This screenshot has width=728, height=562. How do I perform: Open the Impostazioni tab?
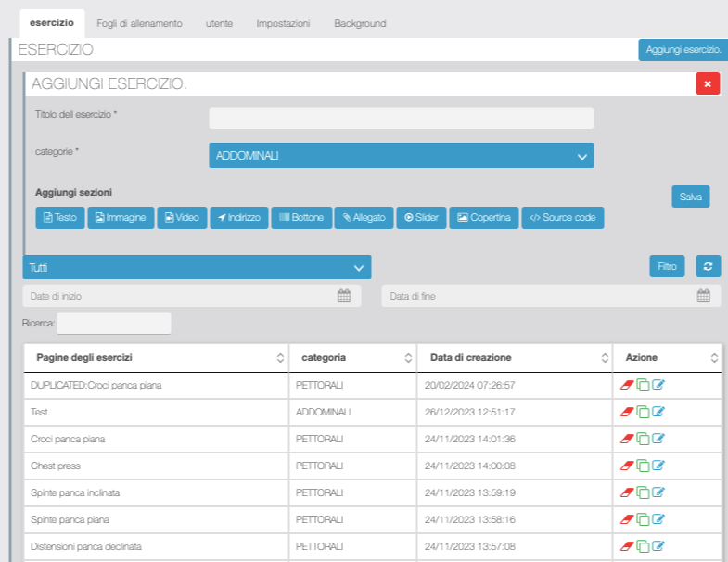tap(283, 23)
